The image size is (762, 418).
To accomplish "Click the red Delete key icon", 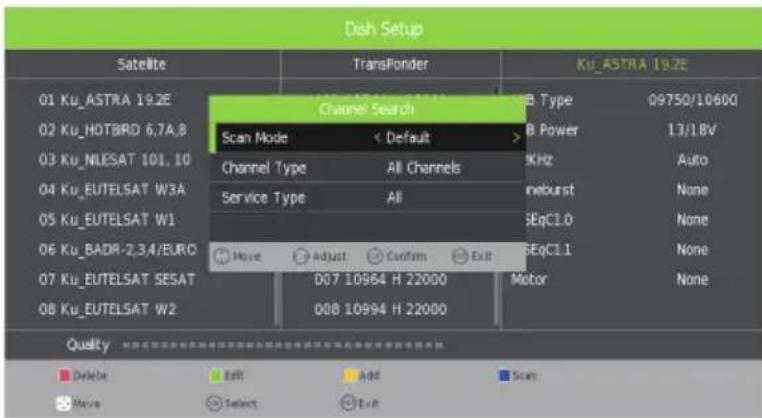I will coord(65,375).
